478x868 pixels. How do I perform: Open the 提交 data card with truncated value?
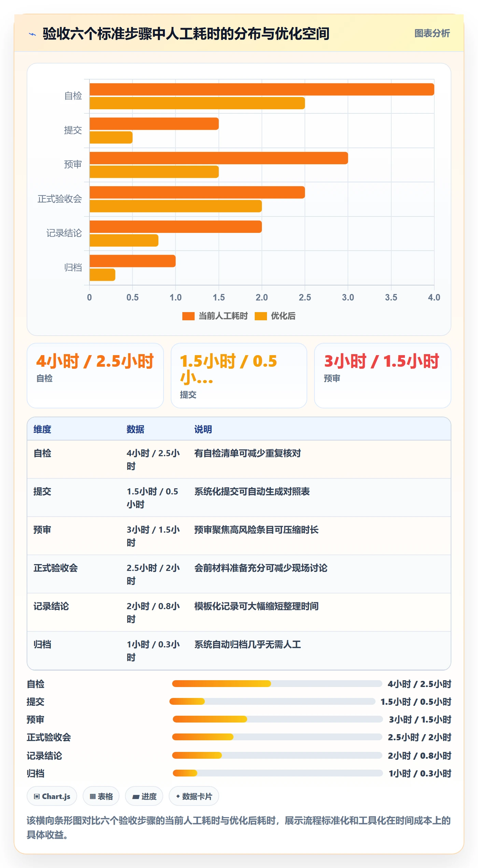239,376
